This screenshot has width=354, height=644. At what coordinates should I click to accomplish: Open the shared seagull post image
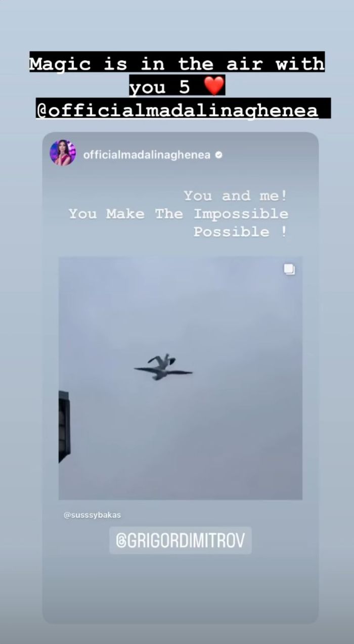point(181,378)
